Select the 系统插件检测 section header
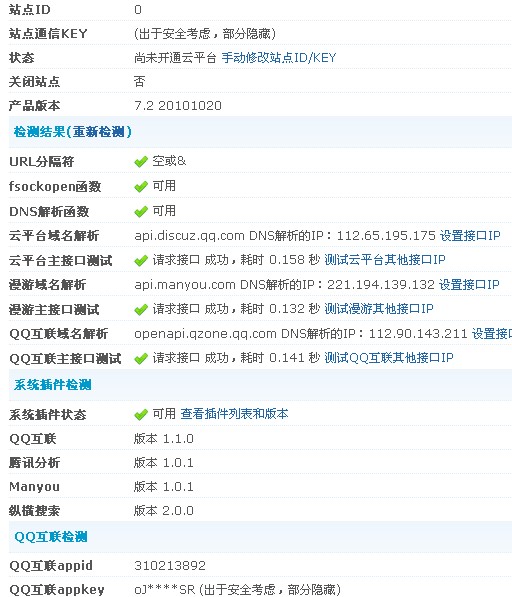This screenshot has height=597, width=512. [53, 385]
